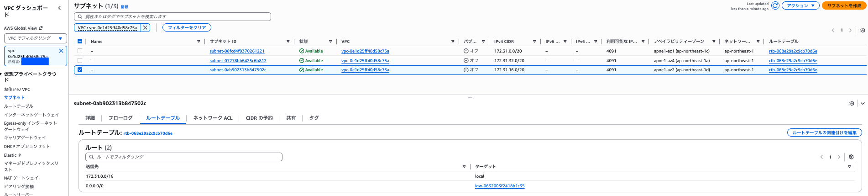868x196 pixels.
Task: Click the subnet search input field
Action: pos(173,16)
